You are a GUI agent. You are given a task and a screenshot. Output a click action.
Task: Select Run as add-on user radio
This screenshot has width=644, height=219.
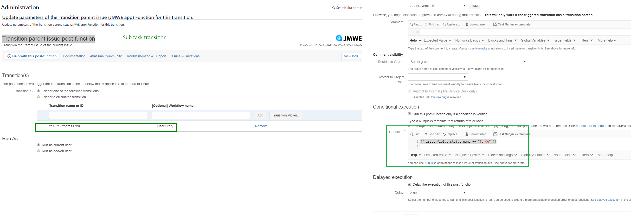(x=39, y=151)
